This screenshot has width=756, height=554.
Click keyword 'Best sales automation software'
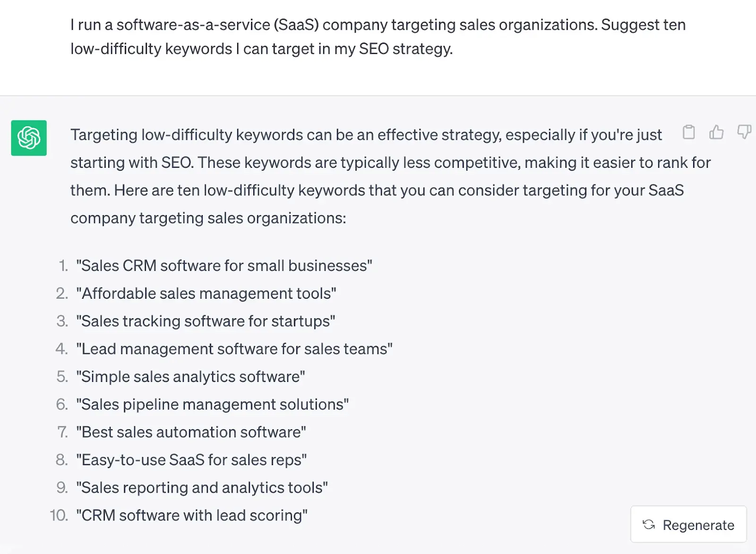[x=191, y=432]
